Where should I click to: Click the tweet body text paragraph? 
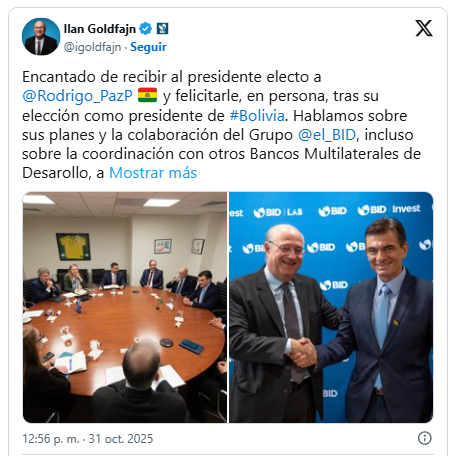[x=222, y=125]
